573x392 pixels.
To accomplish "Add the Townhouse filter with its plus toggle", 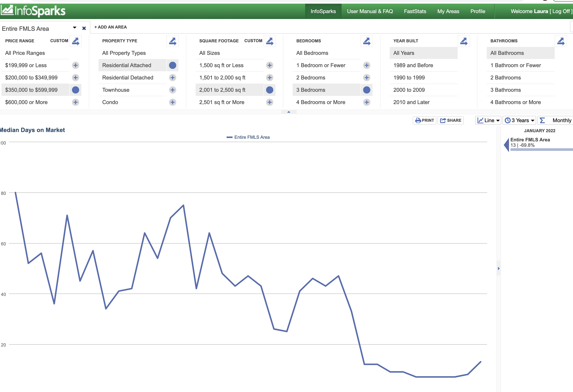I will click(173, 90).
